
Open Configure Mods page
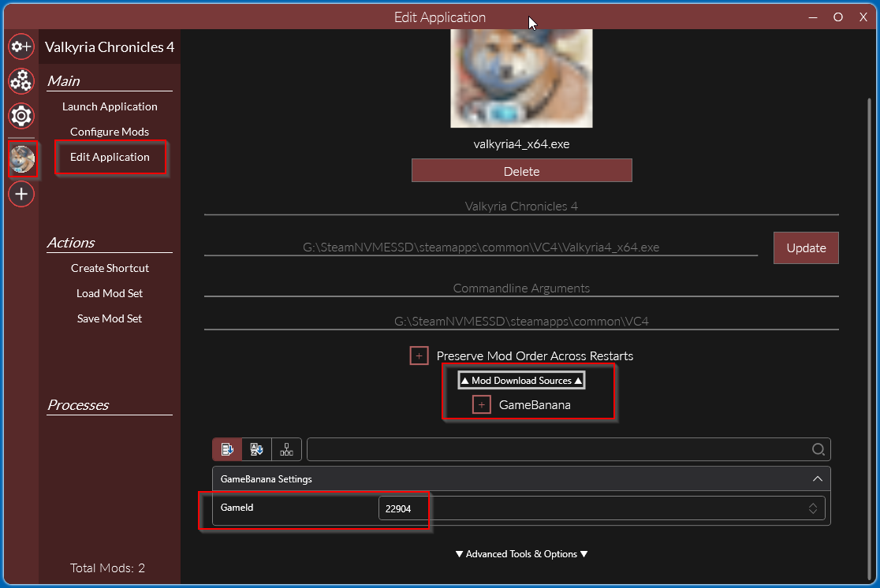point(110,132)
